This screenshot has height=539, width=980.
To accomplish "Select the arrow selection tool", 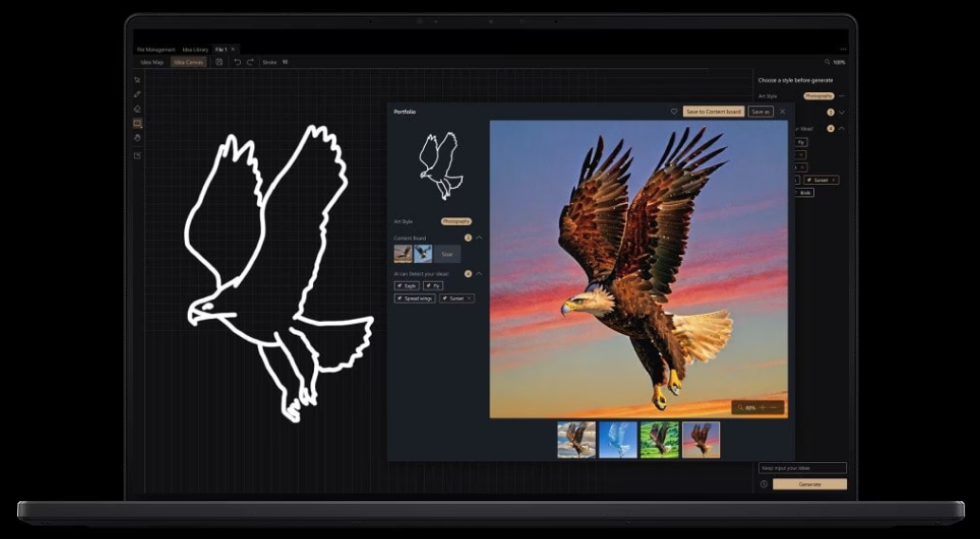I will [138, 80].
